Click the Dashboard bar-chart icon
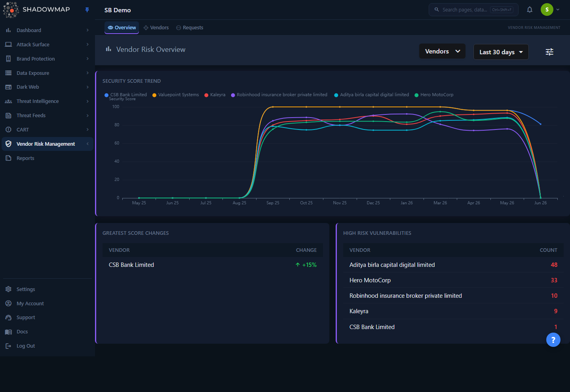Screen dimensions: 570x392 click(x=8, y=30)
